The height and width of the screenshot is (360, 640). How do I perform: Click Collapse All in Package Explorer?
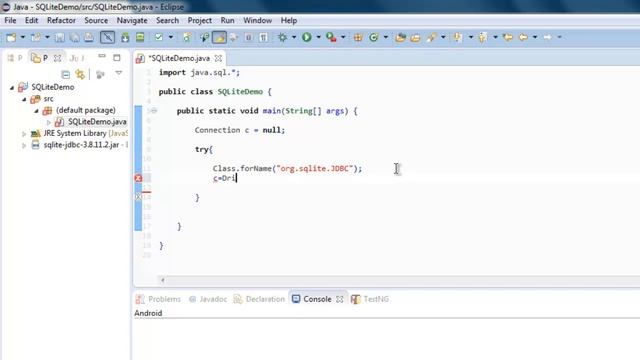(x=65, y=74)
